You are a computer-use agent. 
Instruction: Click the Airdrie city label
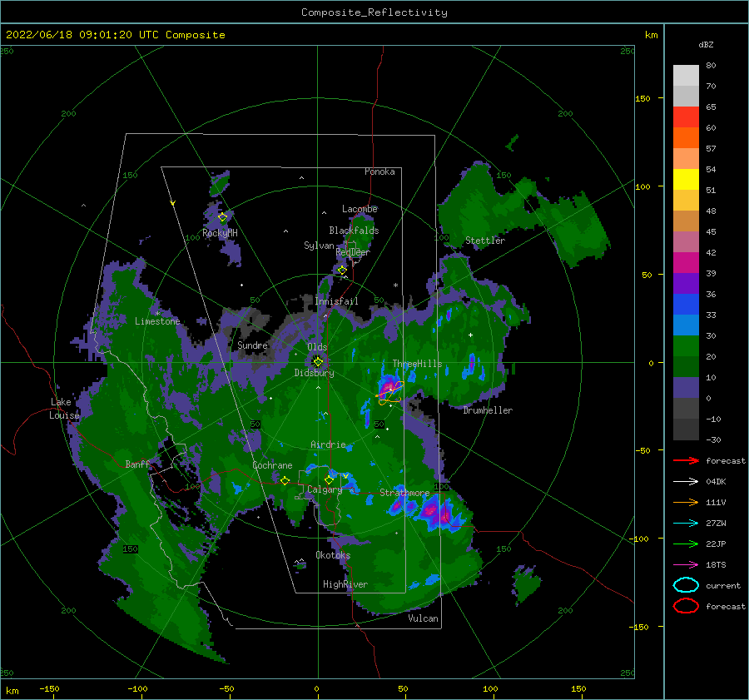pos(328,444)
